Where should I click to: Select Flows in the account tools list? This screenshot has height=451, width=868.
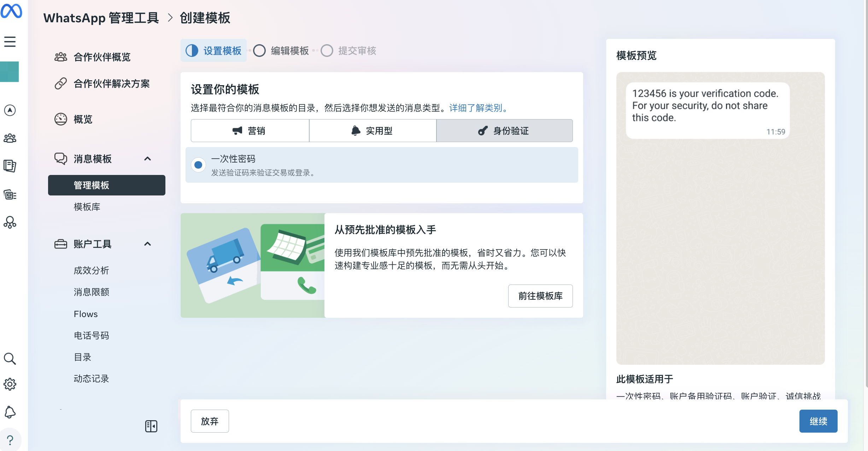(85, 314)
